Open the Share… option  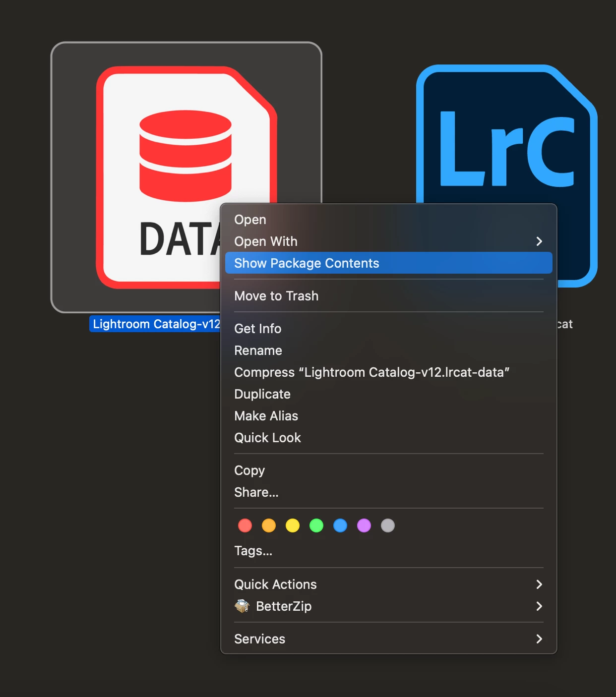(x=389, y=492)
